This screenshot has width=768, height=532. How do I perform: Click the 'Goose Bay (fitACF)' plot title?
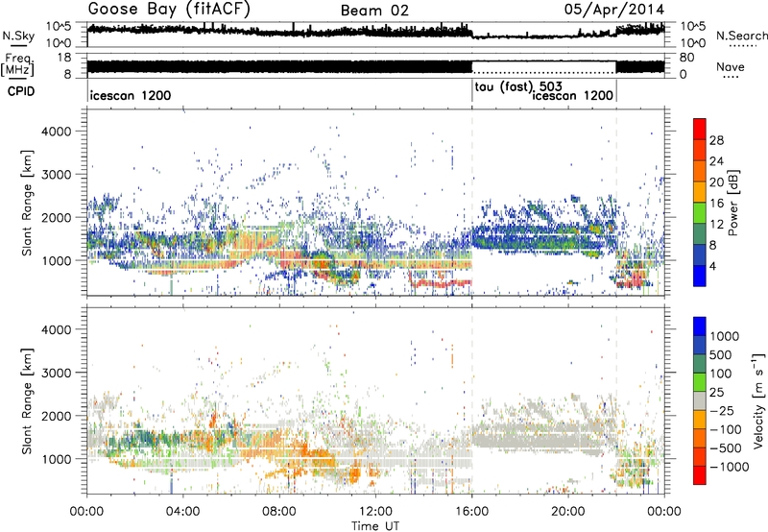click(x=170, y=10)
